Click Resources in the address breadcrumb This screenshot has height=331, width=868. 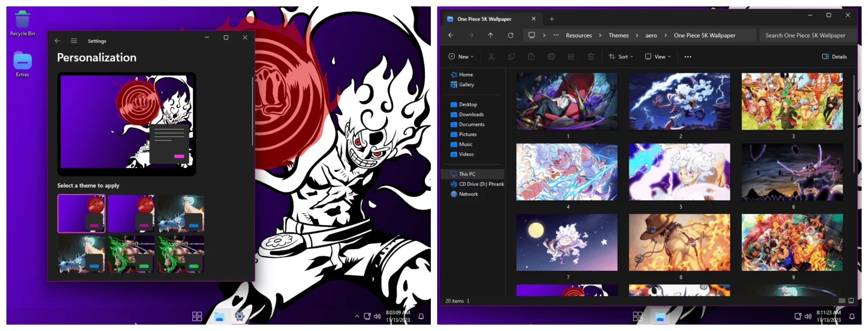click(579, 35)
